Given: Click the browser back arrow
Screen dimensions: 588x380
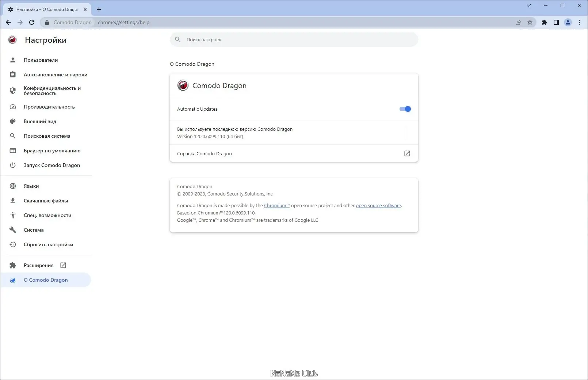Looking at the screenshot, I should pos(8,22).
